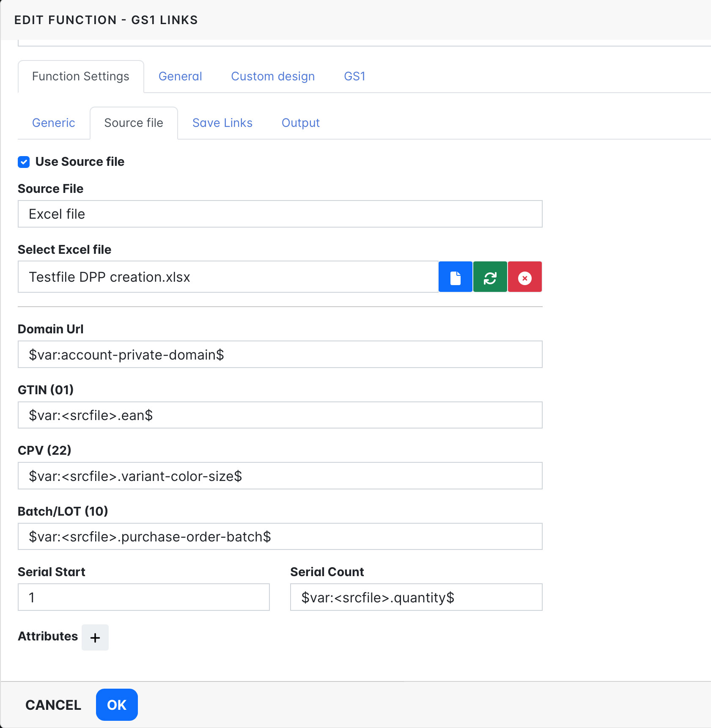
Task: Click the red remove file icon
Action: coord(524,277)
